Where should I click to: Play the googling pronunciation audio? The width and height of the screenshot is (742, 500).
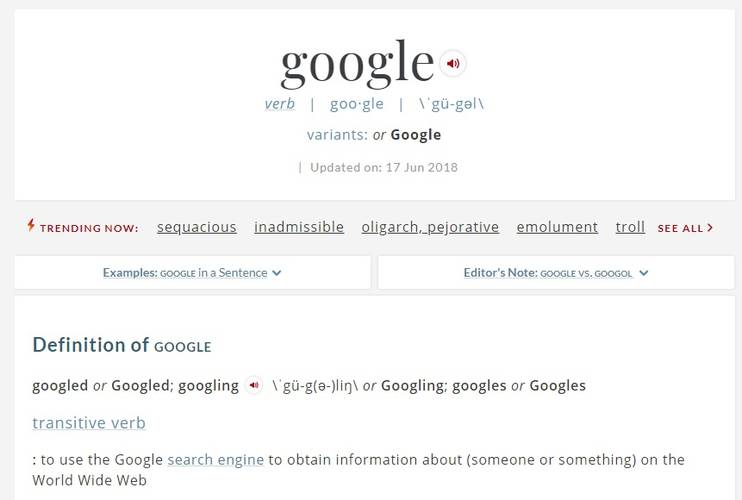pyautogui.click(x=254, y=385)
